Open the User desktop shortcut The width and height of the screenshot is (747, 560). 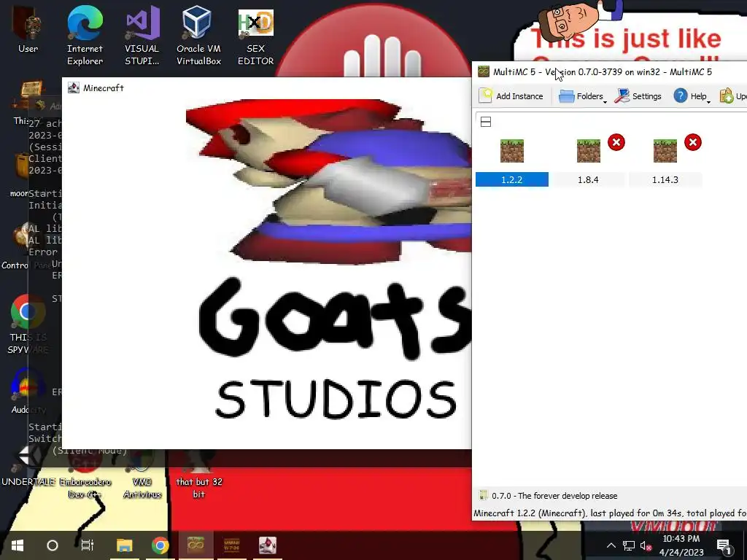(28, 28)
